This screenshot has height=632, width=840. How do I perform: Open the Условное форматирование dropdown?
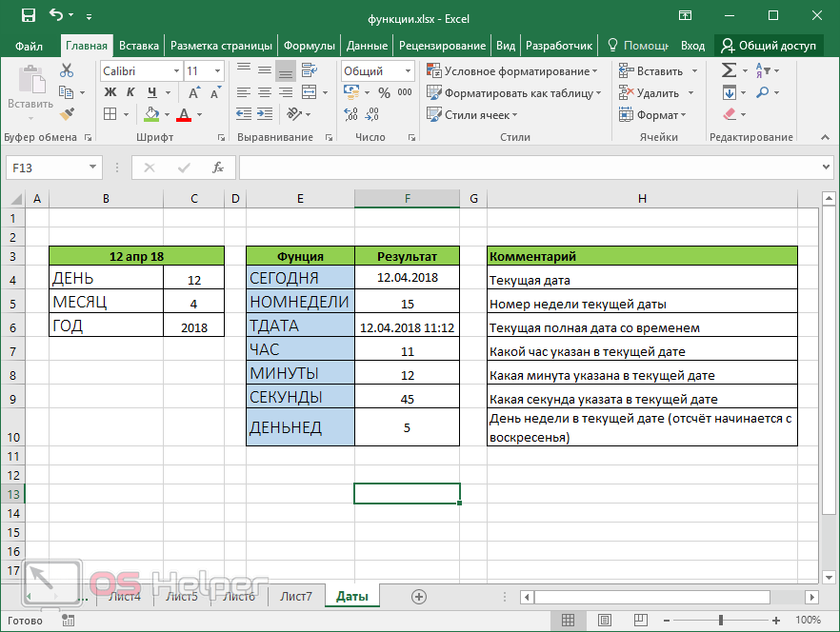click(x=513, y=71)
